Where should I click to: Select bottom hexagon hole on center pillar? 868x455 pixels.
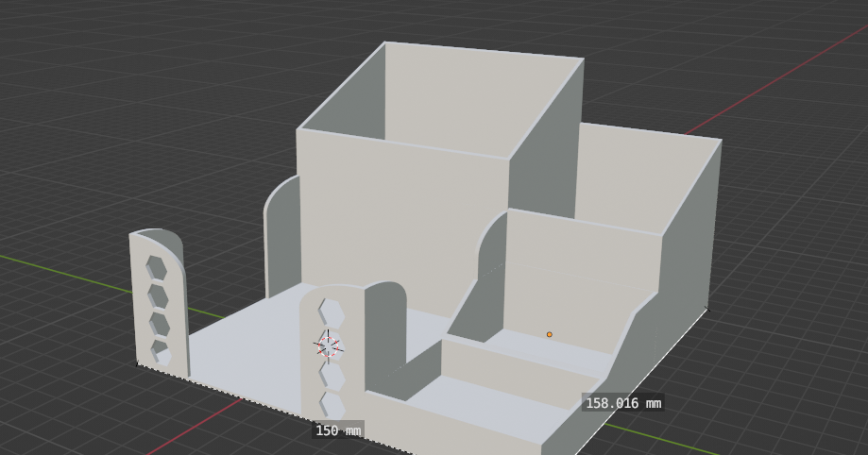coord(332,405)
